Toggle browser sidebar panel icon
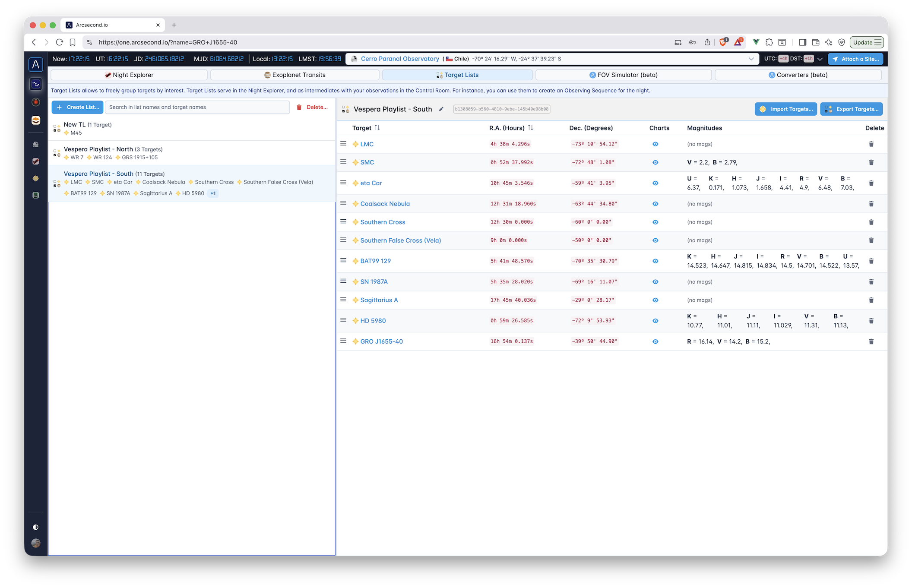The image size is (912, 588). (x=802, y=42)
